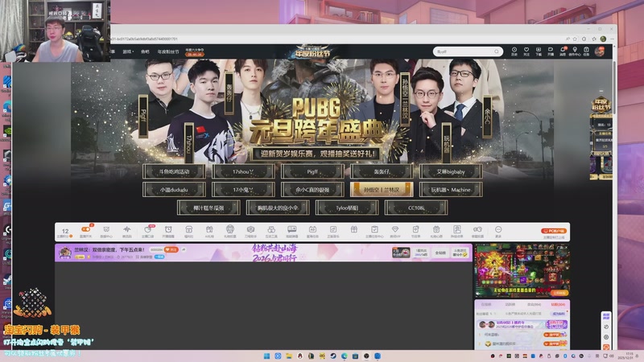Switch to the 斗鱼吃鸡活动 tab
The height and width of the screenshot is (362, 644).
[x=174, y=171]
